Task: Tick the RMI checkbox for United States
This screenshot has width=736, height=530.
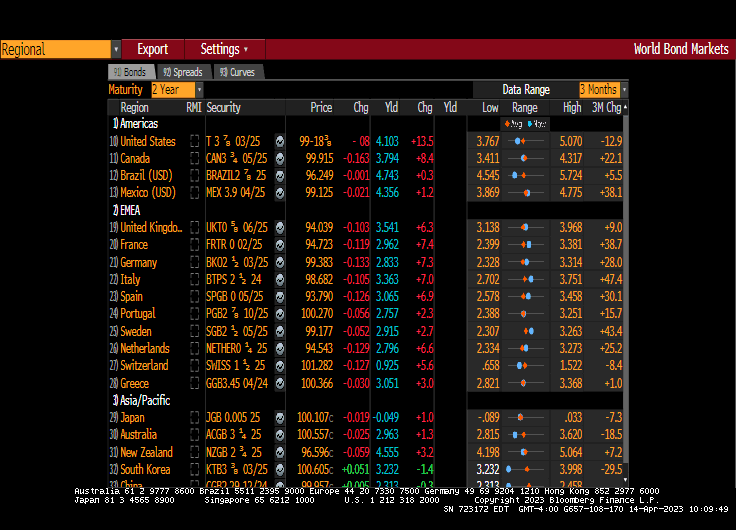Action: (x=195, y=142)
